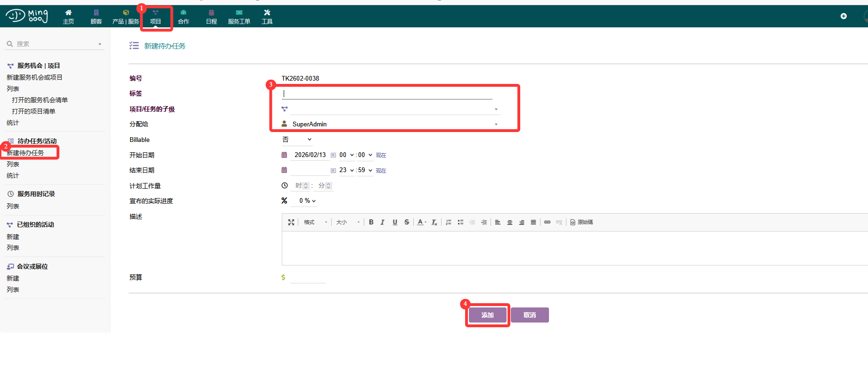Toggle bold formatting in description editor
The height and width of the screenshot is (381, 868).
371,222
